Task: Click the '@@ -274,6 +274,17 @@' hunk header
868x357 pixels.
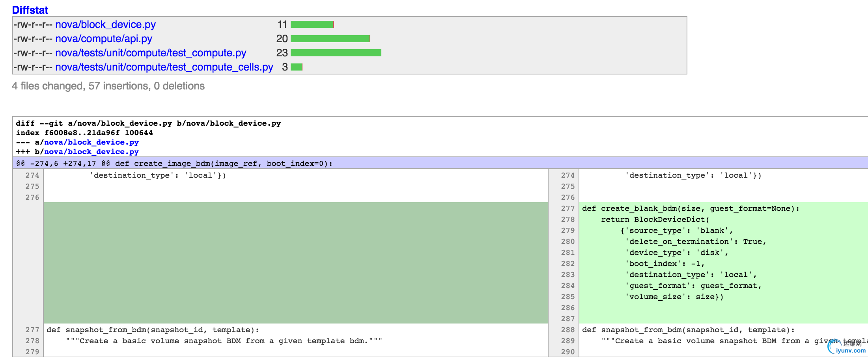Action: [175, 164]
